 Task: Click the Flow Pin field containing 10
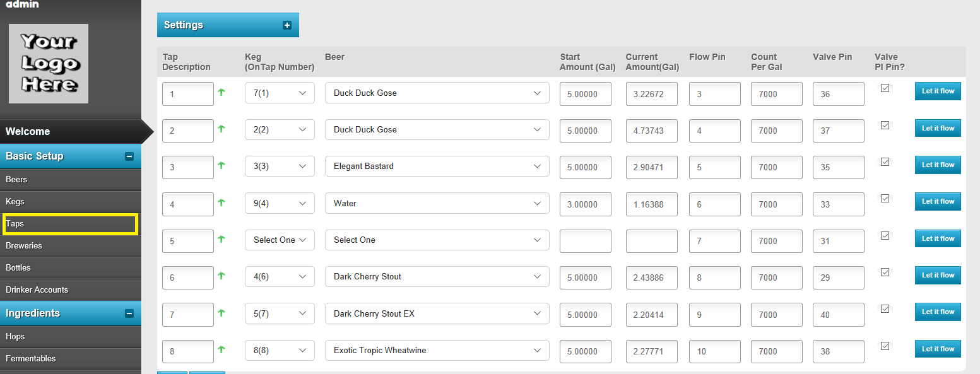tap(715, 351)
